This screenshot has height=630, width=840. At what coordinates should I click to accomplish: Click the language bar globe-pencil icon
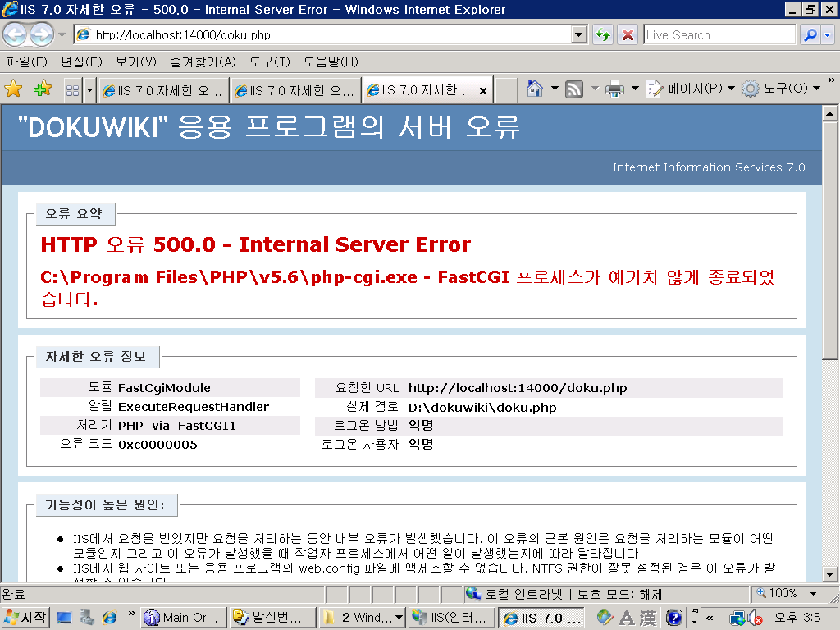pyautogui.click(x=605, y=618)
